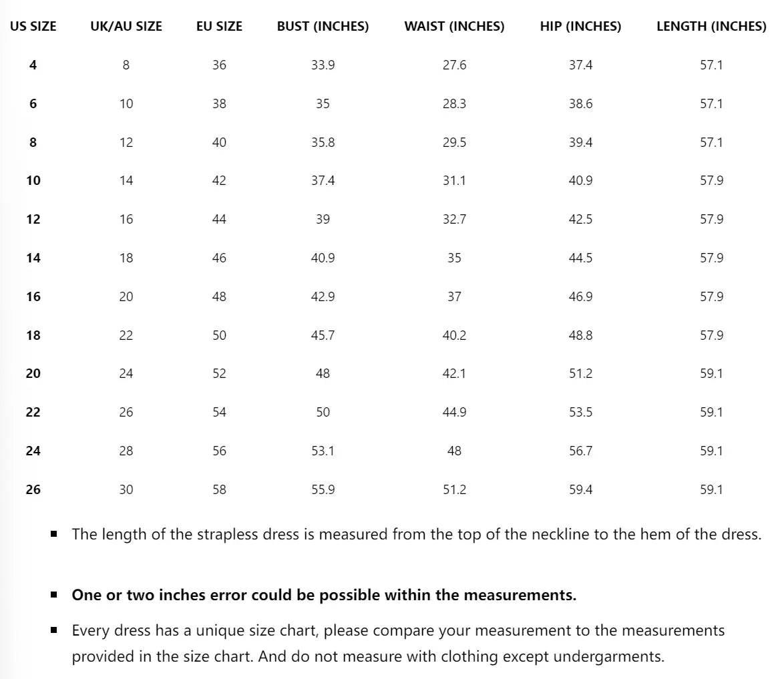Screen dimensions: 784x679
Task: Click the UK/AU SIZE column header
Action: [126, 27]
